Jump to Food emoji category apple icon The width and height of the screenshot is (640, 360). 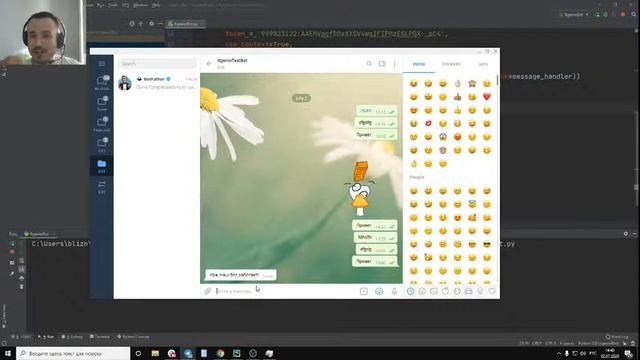(x=445, y=291)
